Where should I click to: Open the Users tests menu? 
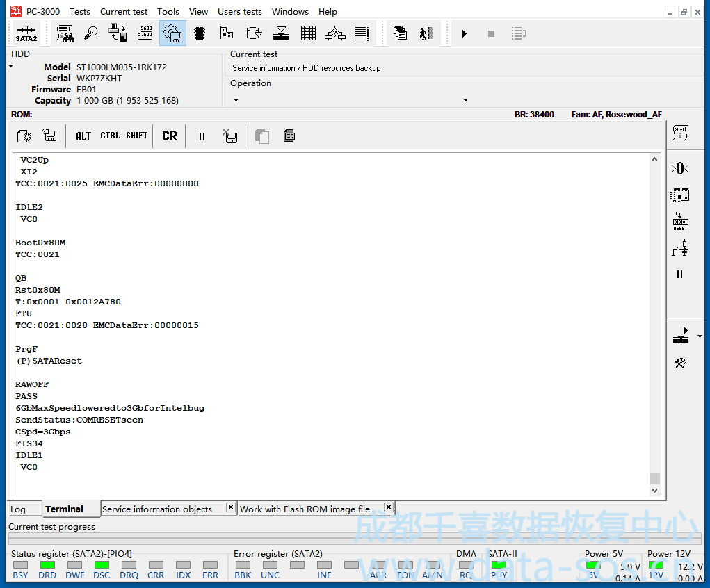click(x=239, y=11)
